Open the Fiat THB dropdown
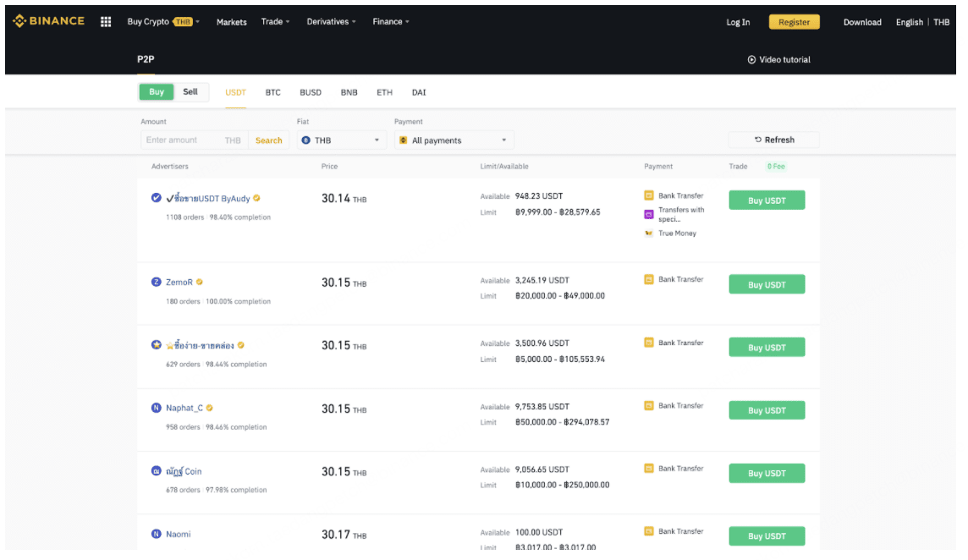 point(342,140)
